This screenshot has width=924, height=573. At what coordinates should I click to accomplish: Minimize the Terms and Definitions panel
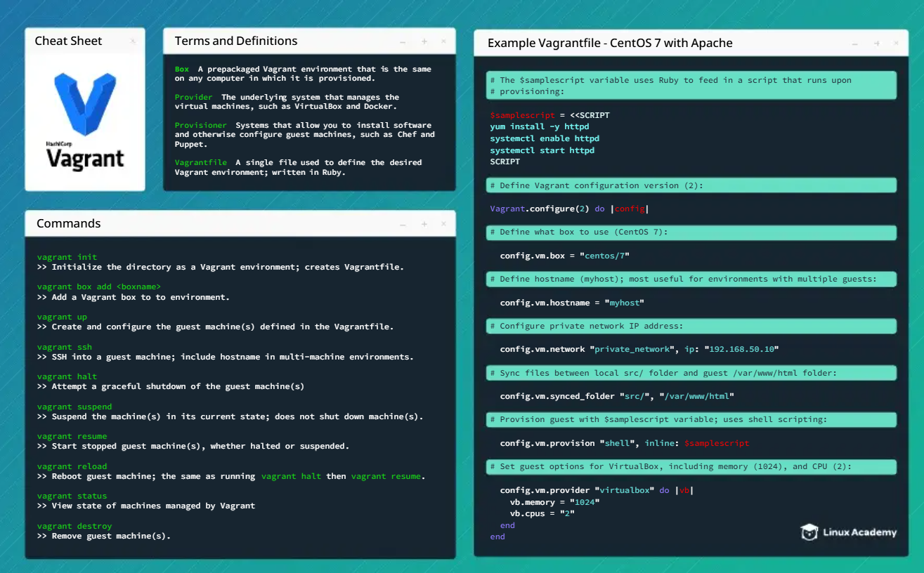tap(403, 42)
